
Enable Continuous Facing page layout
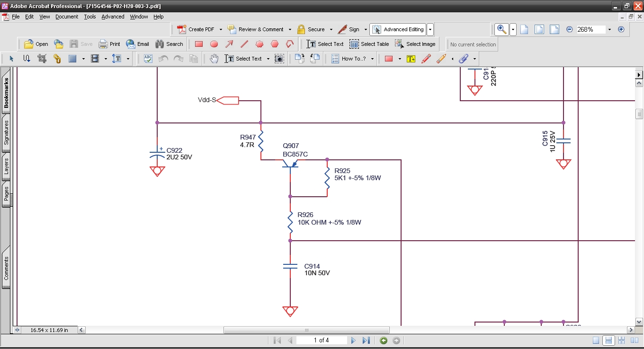click(621, 340)
